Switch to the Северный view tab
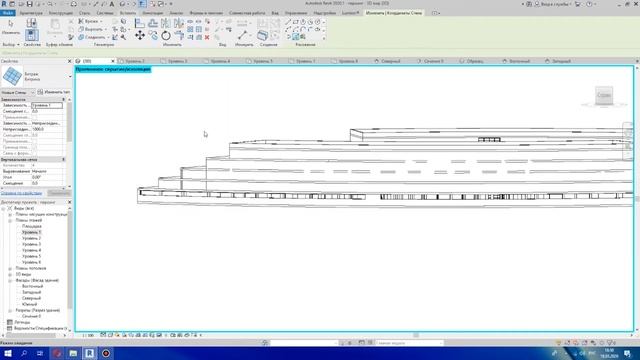This screenshot has width=640, height=360. point(391,61)
